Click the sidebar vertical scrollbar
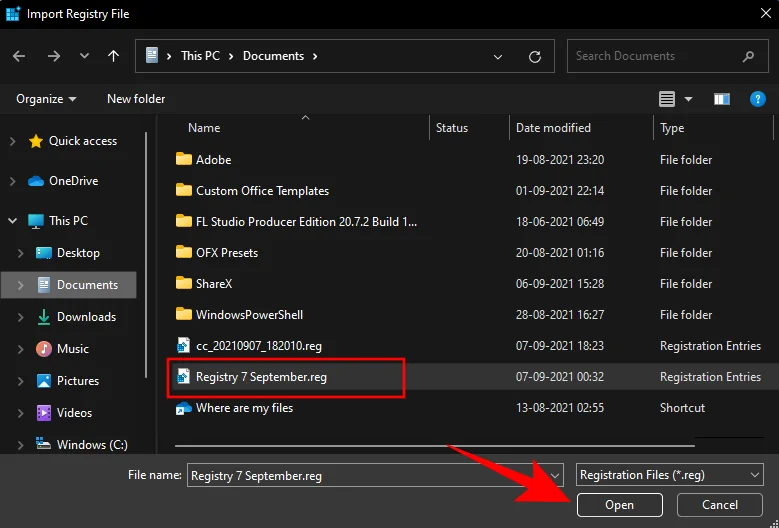The height and width of the screenshot is (528, 779). pos(146,256)
